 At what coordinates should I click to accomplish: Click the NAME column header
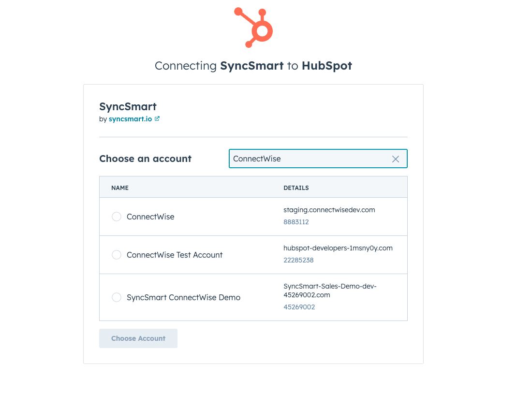click(x=120, y=188)
